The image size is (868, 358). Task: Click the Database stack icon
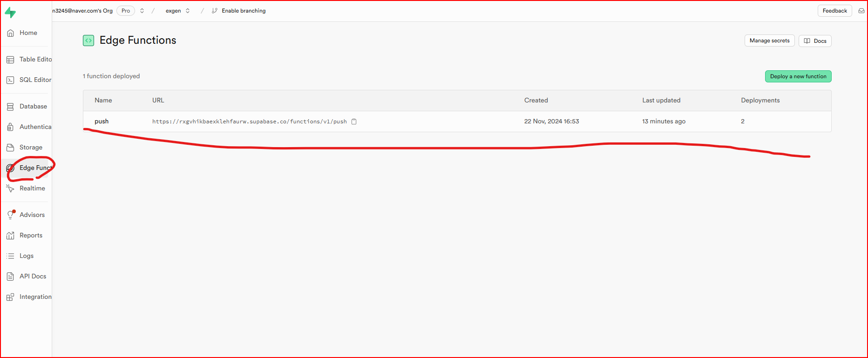(10, 107)
